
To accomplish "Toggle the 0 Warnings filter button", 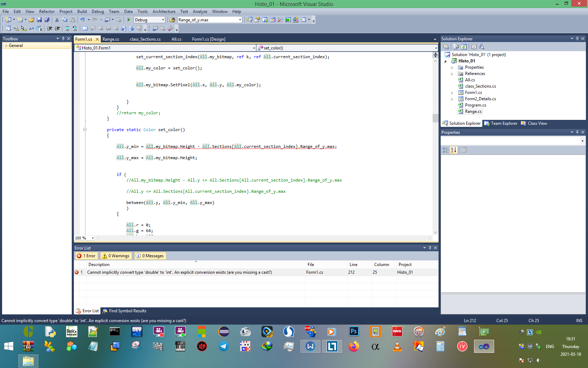I will point(116,256).
